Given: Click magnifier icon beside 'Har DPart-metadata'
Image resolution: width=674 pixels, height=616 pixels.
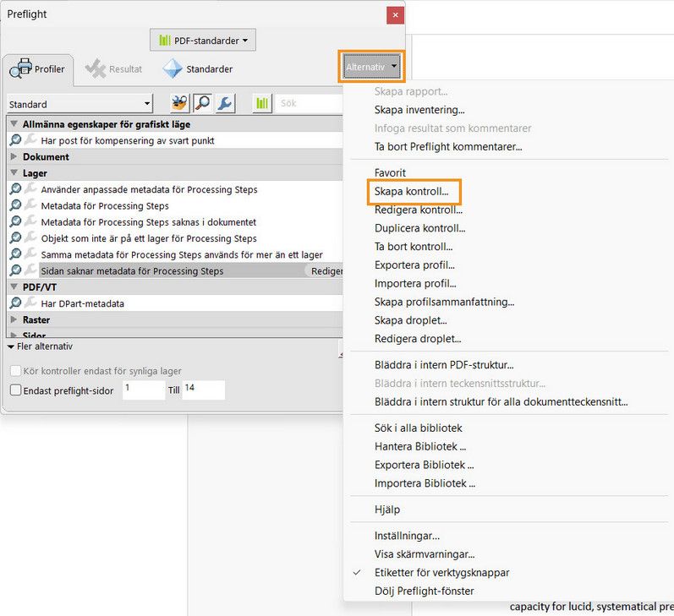Looking at the screenshot, I should 15,303.
